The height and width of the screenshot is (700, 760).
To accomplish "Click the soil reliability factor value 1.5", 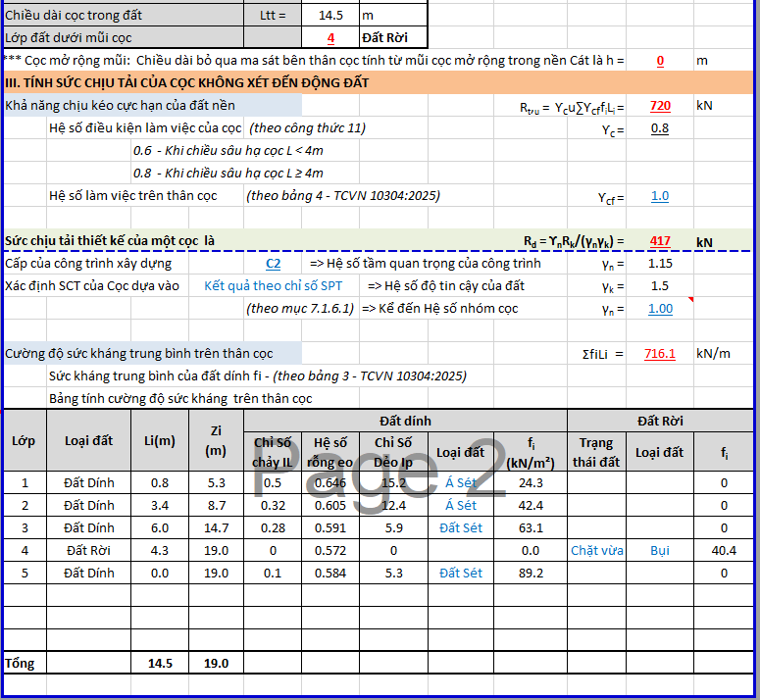I will pos(660,286).
